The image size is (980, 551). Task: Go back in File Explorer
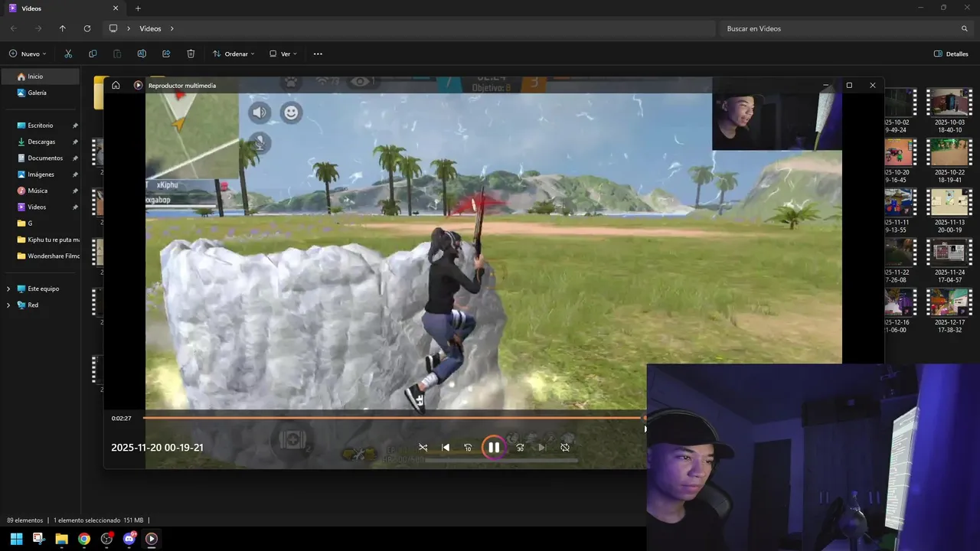click(14, 28)
